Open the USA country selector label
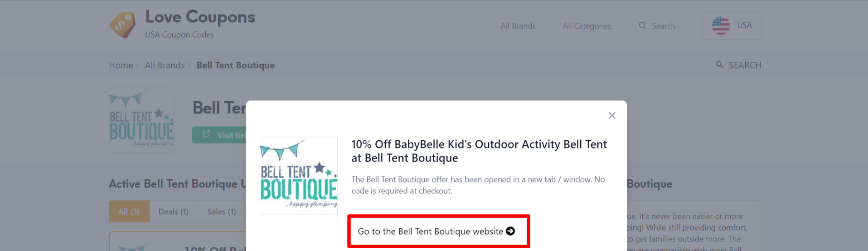This screenshot has height=251, width=868. (744, 25)
